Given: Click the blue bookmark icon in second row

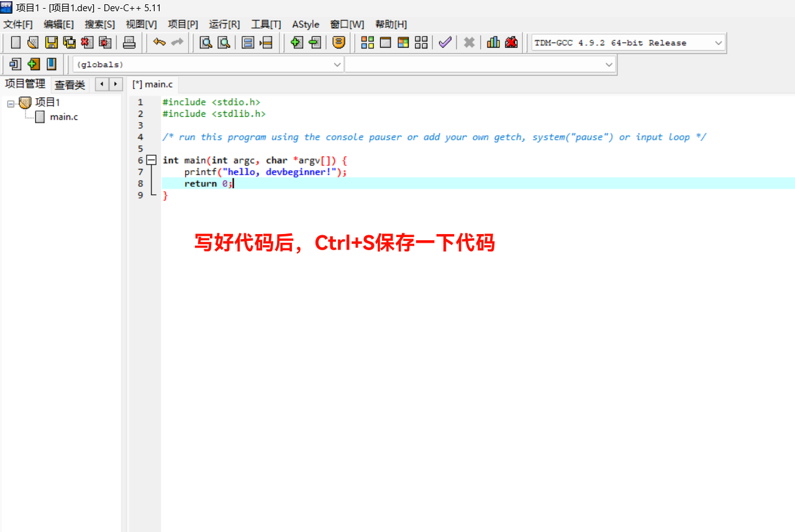Looking at the screenshot, I should point(51,64).
